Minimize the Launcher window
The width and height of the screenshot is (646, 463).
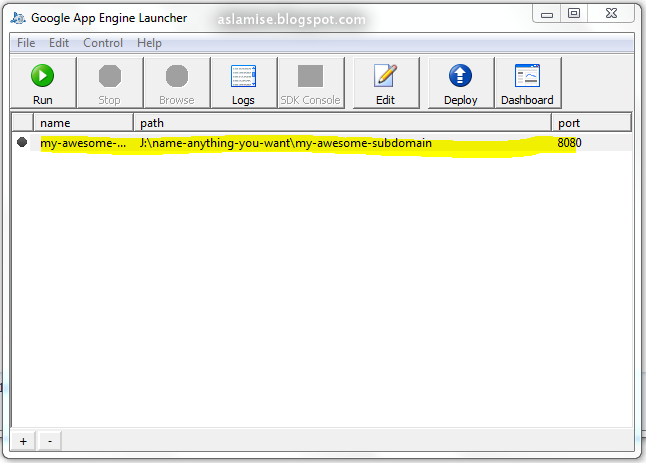point(547,14)
